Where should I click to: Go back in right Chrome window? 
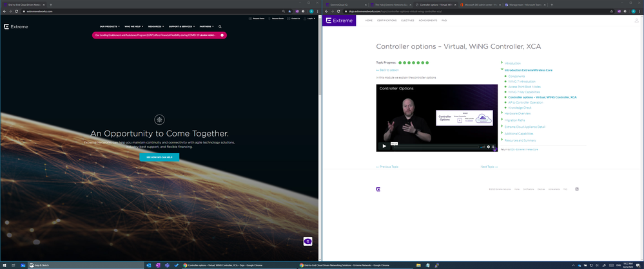coord(326,11)
